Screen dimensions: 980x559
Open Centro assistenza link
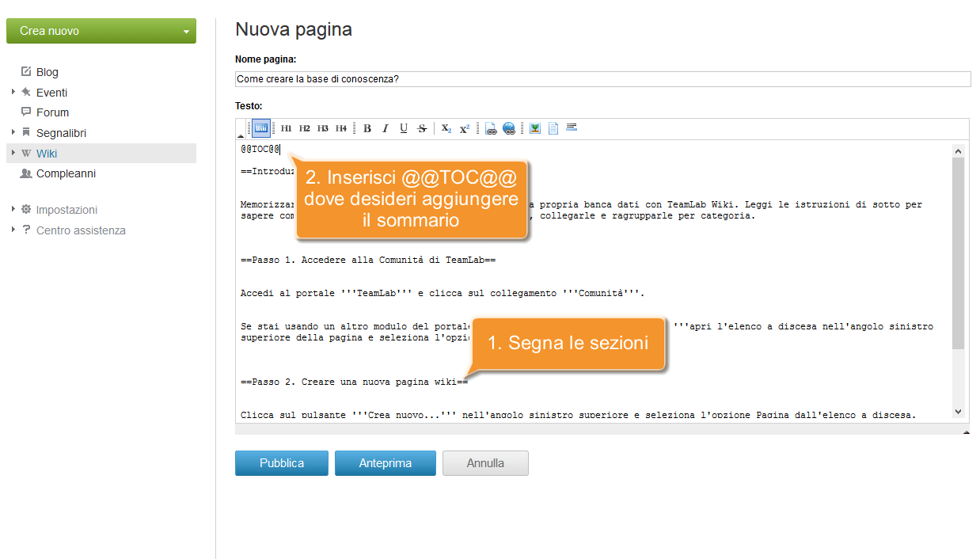[x=81, y=230]
